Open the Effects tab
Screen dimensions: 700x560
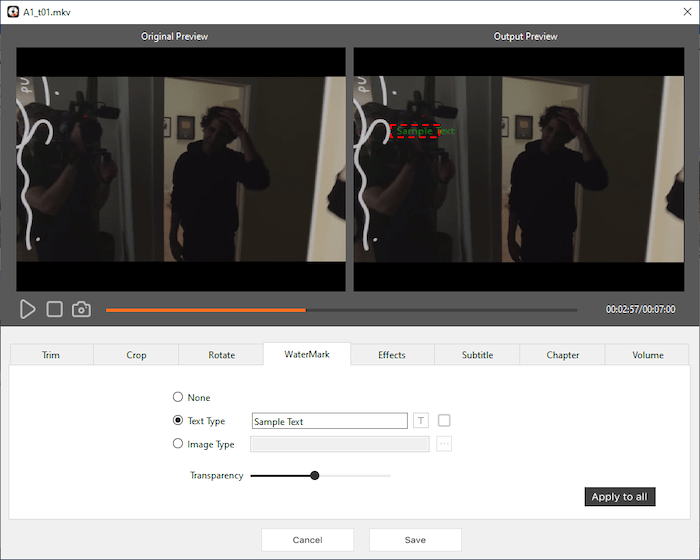(392, 355)
